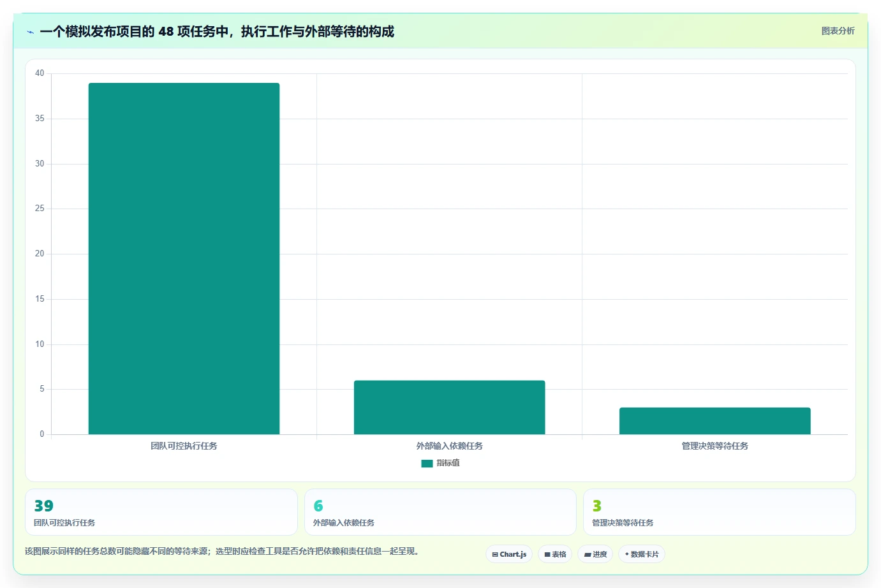This screenshot has height=588, width=881.
Task: Click the x-axis label 管理决策等待任务
Action: [x=714, y=446]
